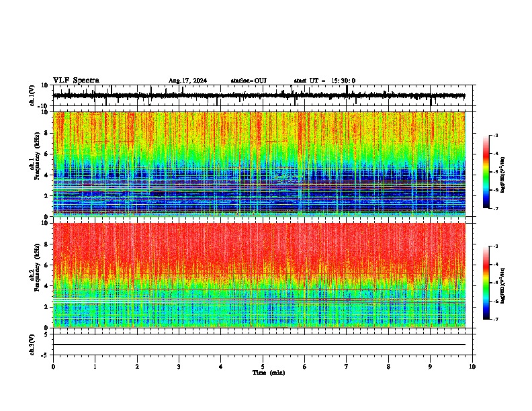532x411 pixels.
Task: Click the ch.2 color scale unit label
Action: pyautogui.click(x=503, y=285)
